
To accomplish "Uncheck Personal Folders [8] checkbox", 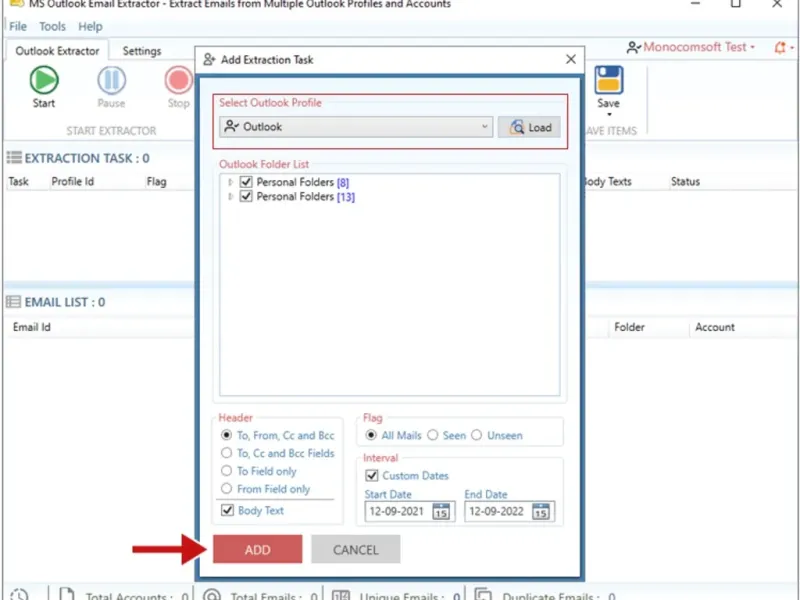I will [246, 182].
